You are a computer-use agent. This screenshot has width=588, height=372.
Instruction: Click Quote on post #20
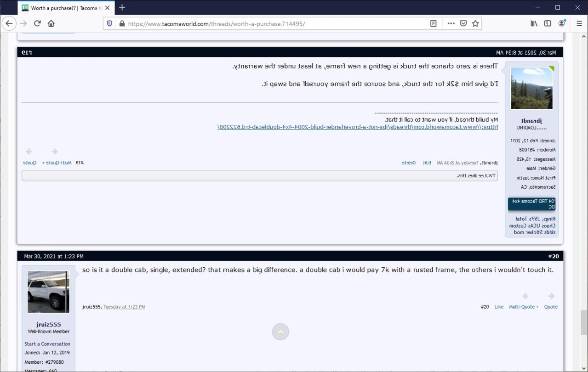pos(551,307)
